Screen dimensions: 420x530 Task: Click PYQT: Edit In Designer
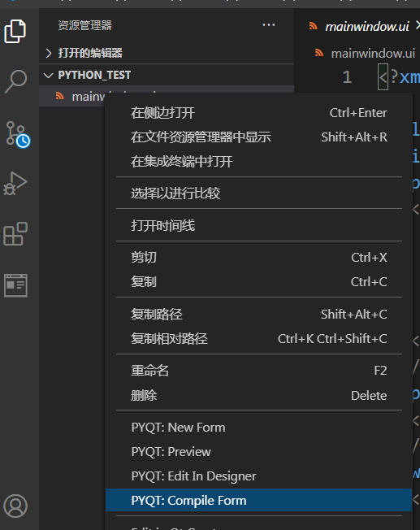pos(258,476)
